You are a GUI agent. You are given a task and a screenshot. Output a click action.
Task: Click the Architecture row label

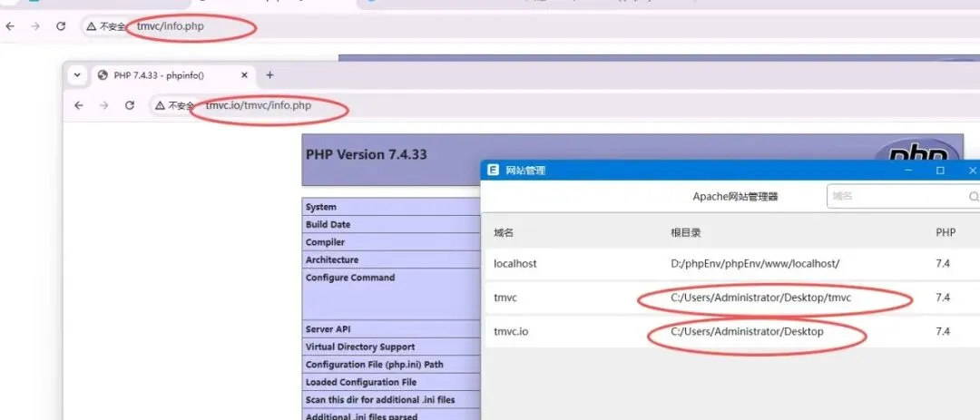pyautogui.click(x=332, y=259)
